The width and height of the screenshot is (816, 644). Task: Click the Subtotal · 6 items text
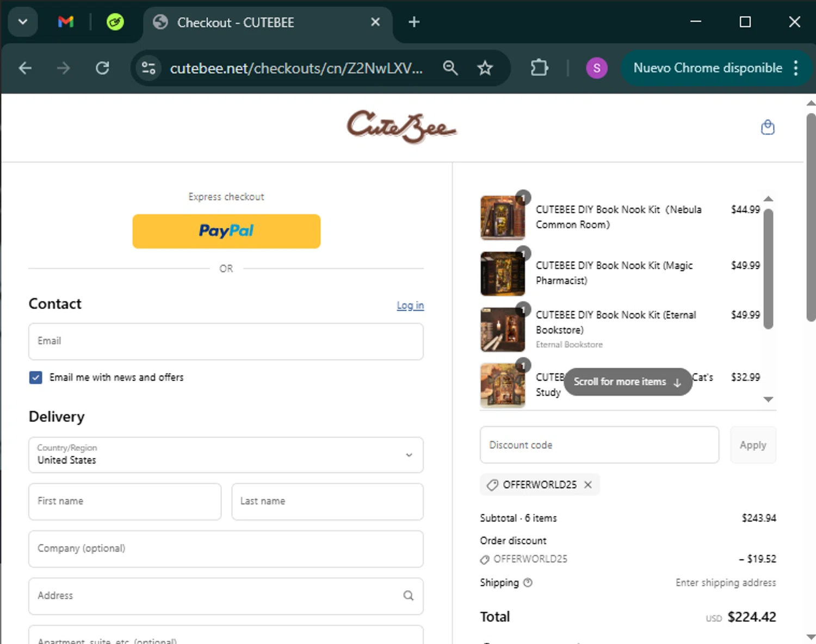tap(518, 518)
